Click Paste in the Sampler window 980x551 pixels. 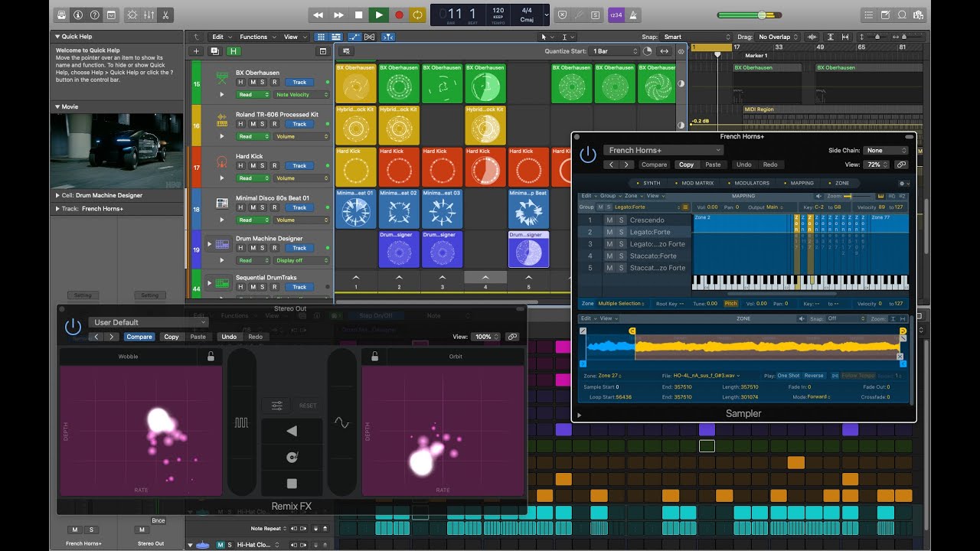(x=713, y=165)
